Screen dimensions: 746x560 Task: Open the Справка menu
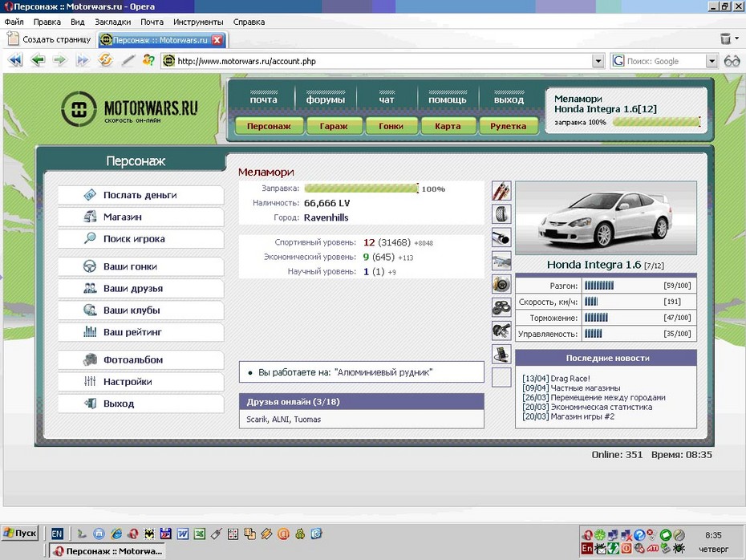[x=249, y=22]
